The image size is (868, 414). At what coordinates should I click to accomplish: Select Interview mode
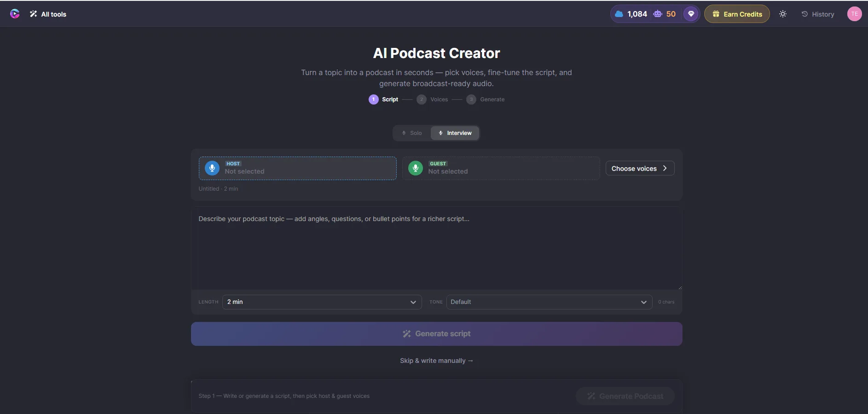pyautogui.click(x=455, y=133)
